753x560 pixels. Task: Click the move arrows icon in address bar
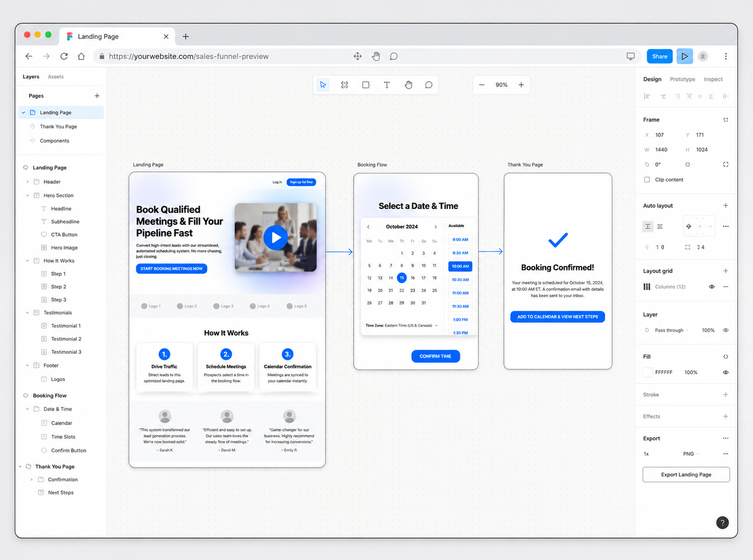point(357,56)
